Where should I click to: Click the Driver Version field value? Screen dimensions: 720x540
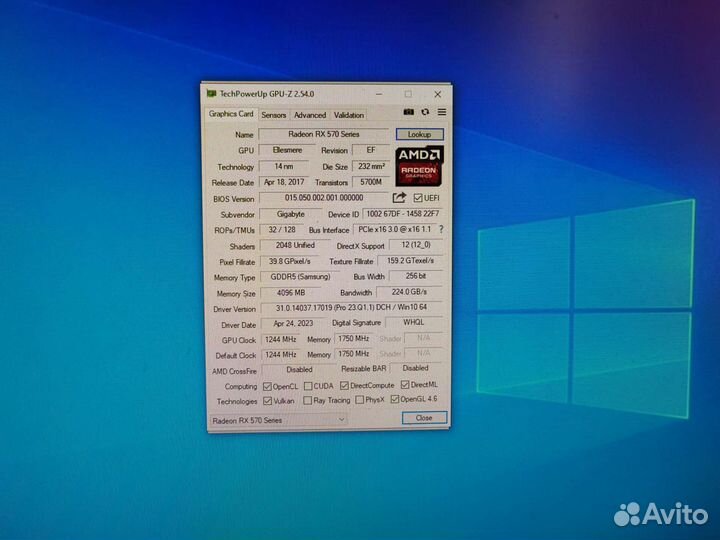pos(351,307)
